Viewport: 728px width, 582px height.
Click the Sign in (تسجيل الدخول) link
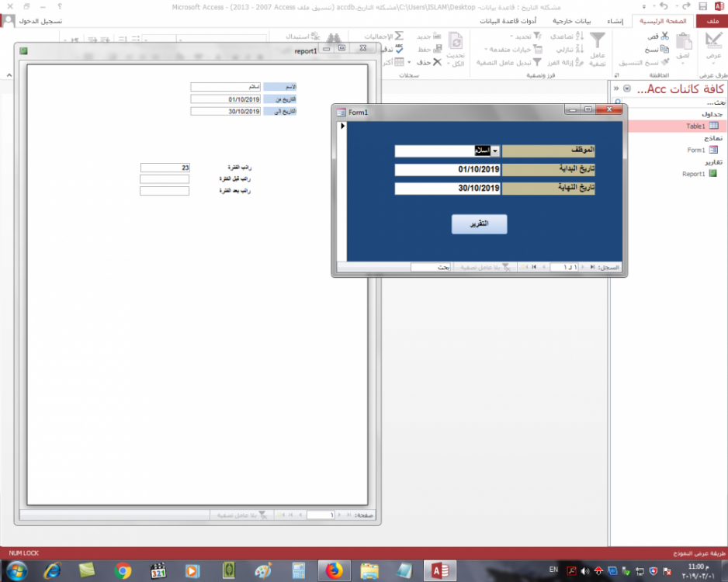tap(39, 21)
